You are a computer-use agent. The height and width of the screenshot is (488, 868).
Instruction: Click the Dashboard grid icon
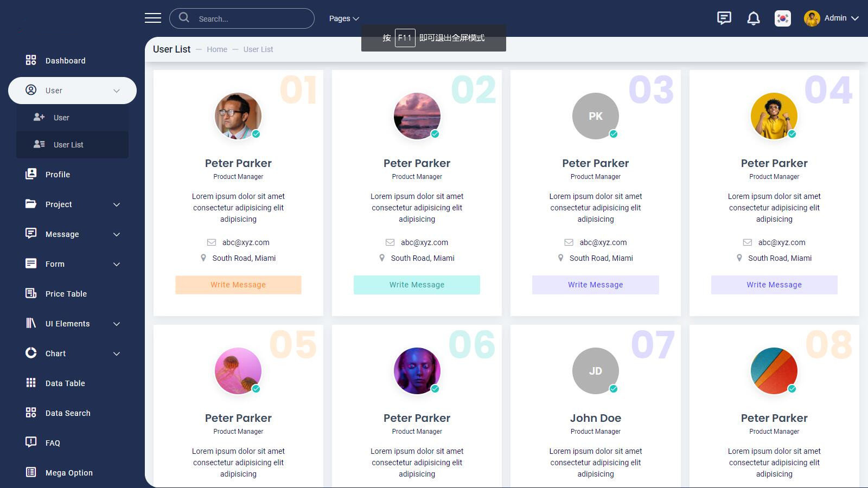(x=31, y=60)
